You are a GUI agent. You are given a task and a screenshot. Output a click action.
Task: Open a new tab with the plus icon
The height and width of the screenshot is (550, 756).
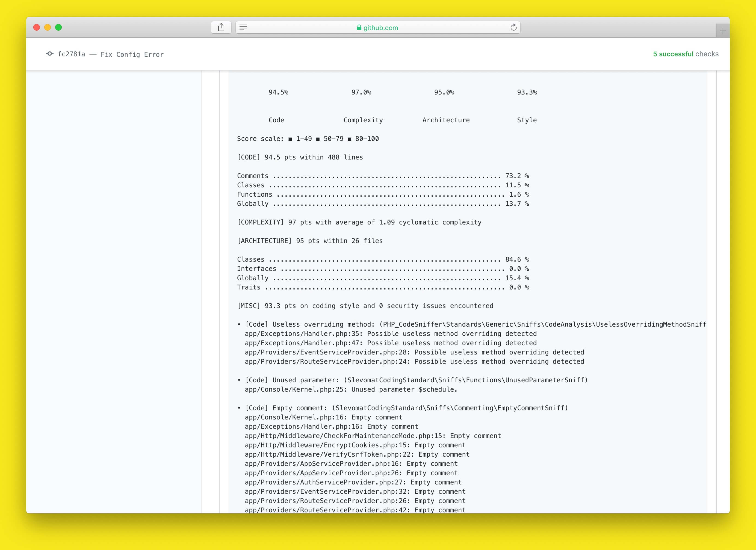[x=722, y=31]
